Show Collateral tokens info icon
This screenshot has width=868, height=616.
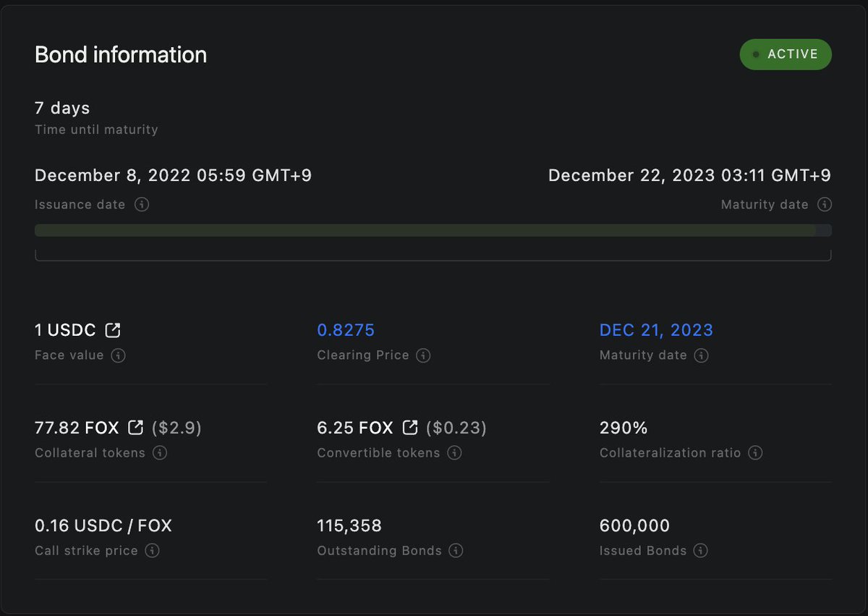click(160, 452)
